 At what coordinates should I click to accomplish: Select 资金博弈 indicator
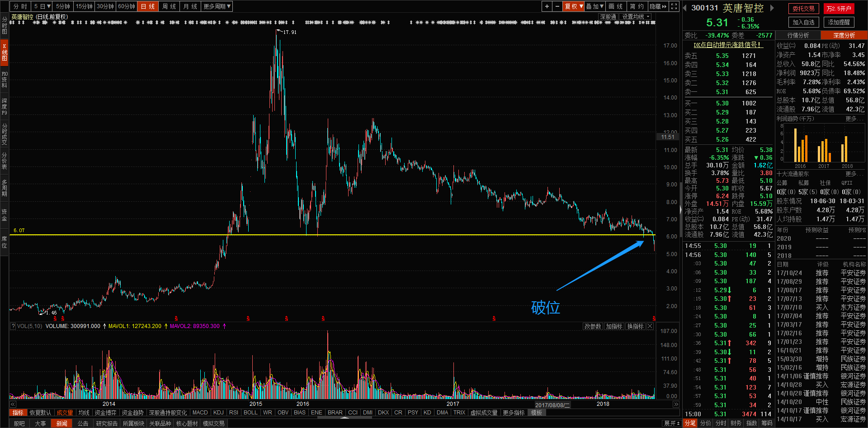tap(105, 413)
